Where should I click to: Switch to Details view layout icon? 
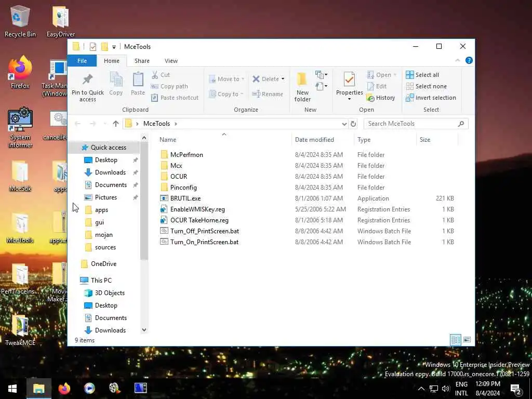455,340
